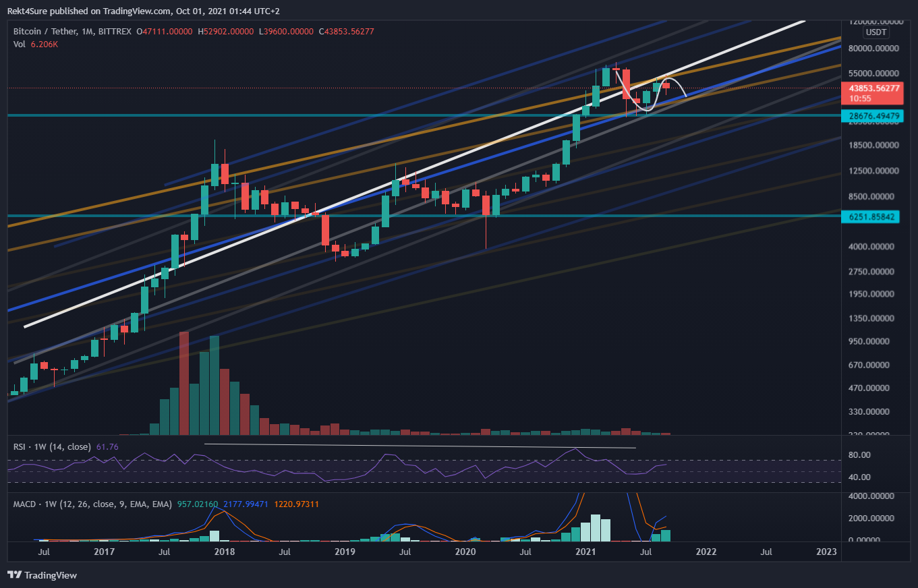The height and width of the screenshot is (588, 918).
Task: Select the 28676.49479 horizontal line price tag
Action: coord(873,116)
